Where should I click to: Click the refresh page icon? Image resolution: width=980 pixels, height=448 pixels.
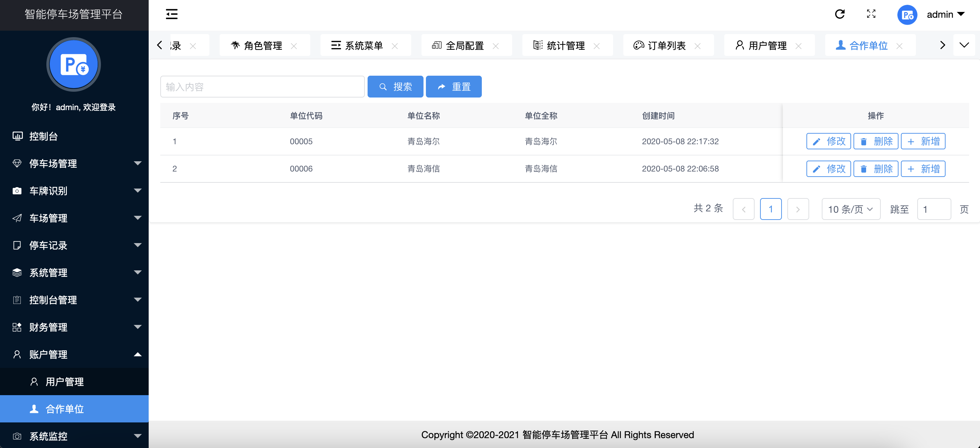[840, 14]
